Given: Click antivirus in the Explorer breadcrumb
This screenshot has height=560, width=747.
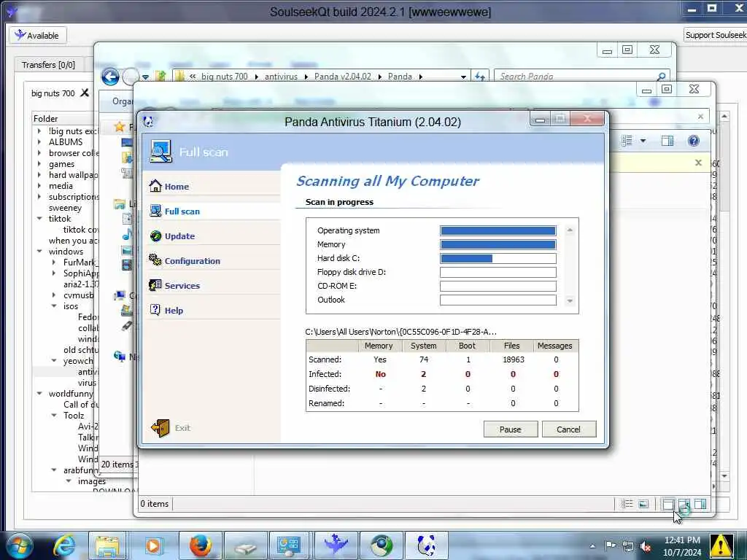Looking at the screenshot, I should 281,76.
